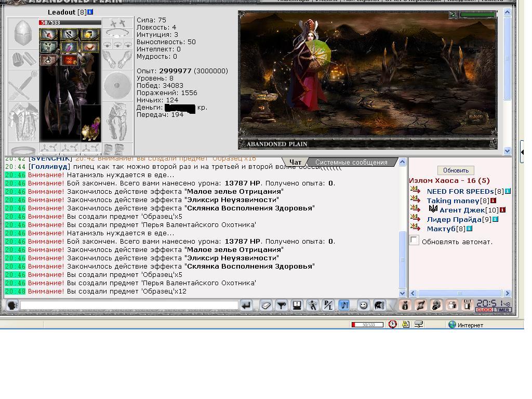The width and height of the screenshot is (532, 399).
Task: Select the body armor slot
Action: click(23, 122)
